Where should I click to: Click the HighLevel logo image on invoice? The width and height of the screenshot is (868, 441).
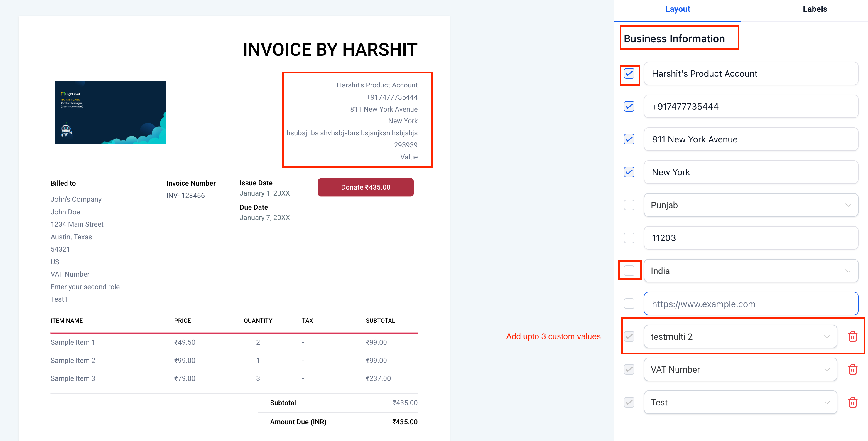(x=110, y=112)
